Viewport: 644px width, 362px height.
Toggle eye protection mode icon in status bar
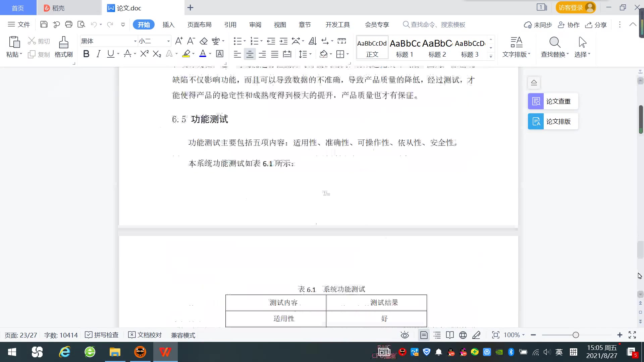(405, 335)
